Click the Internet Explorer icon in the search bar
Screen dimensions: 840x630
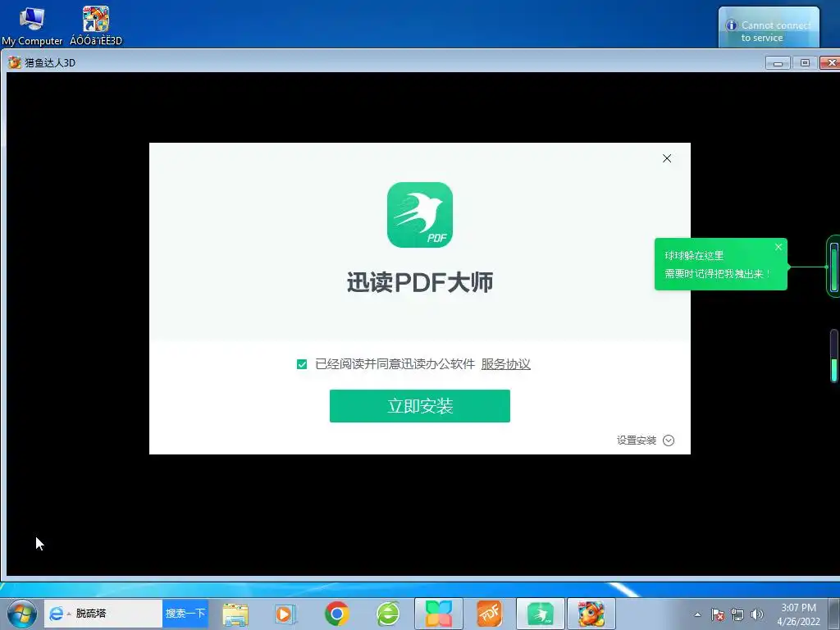point(56,614)
